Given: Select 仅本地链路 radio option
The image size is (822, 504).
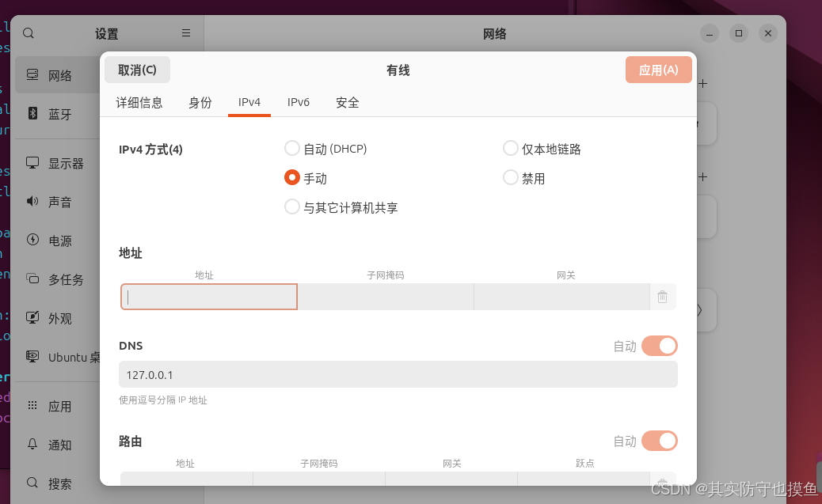Looking at the screenshot, I should point(510,148).
